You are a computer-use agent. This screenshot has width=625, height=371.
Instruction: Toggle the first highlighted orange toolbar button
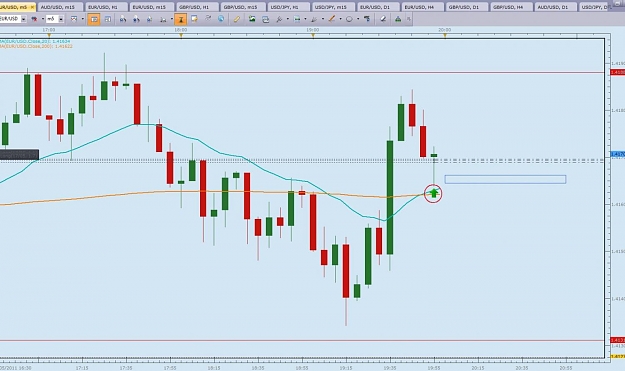pos(94,19)
